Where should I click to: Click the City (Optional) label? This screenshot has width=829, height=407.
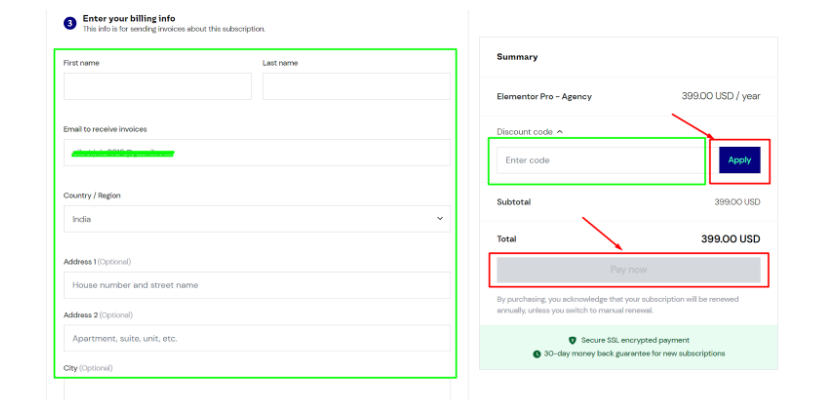(x=88, y=368)
